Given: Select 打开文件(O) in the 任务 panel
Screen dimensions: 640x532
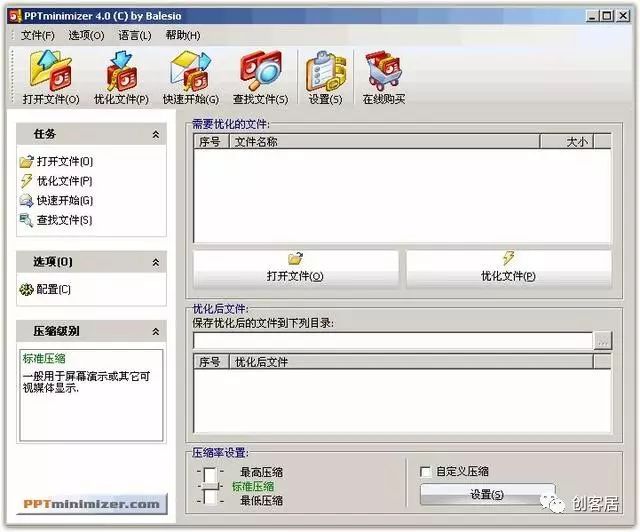Looking at the screenshot, I should 56,162.
